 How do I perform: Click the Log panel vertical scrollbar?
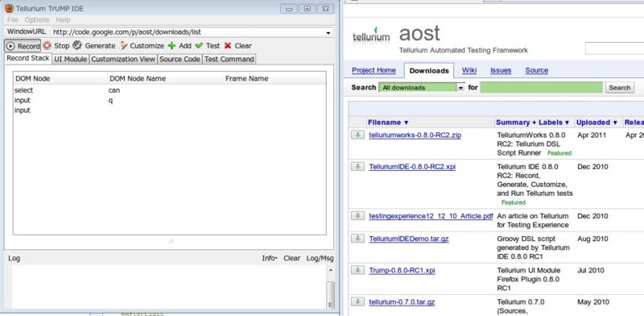[330, 287]
